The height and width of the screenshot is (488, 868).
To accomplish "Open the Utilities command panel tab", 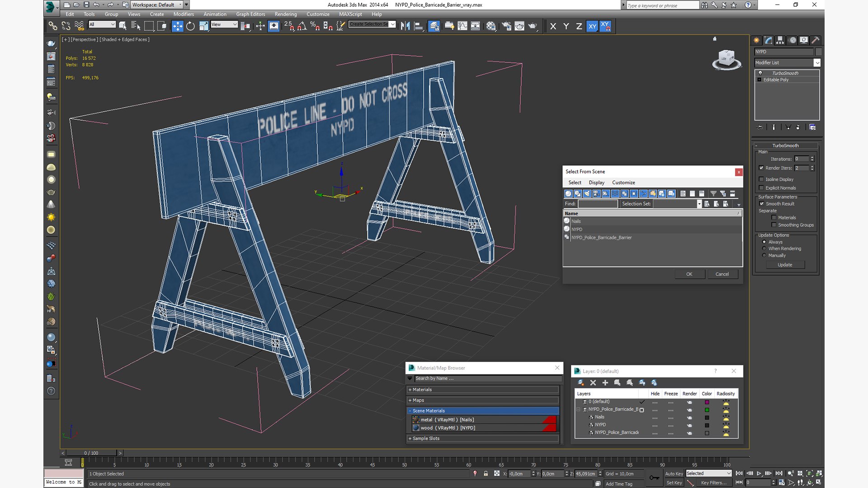I will (815, 40).
